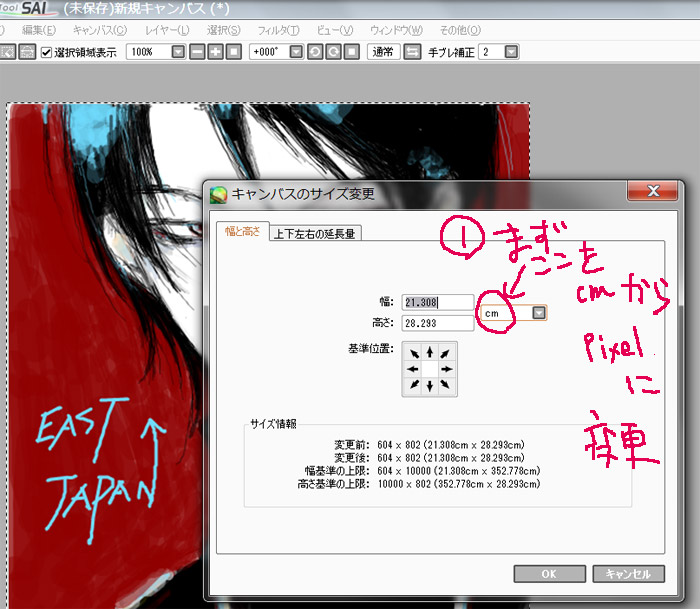
Task: Open the +000° rotation angle dropdown
Action: pyautogui.click(x=296, y=52)
